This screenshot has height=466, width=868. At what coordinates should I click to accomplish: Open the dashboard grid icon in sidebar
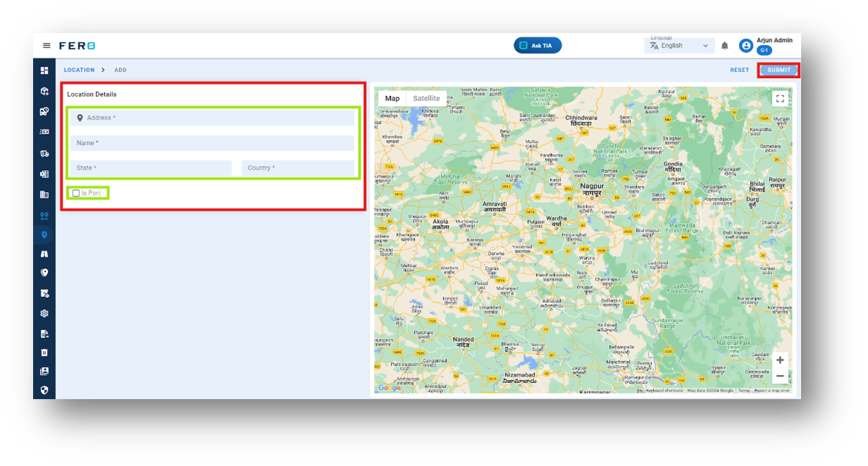[x=44, y=70]
